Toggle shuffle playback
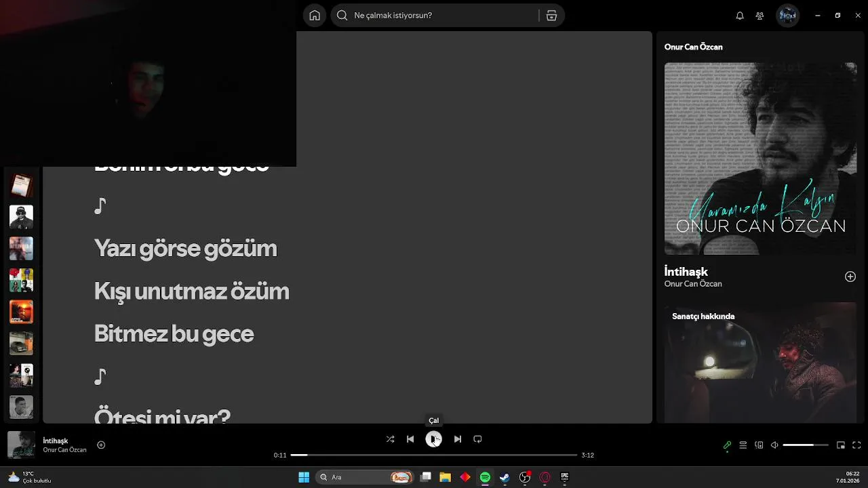Image resolution: width=868 pixels, height=488 pixels. [390, 439]
